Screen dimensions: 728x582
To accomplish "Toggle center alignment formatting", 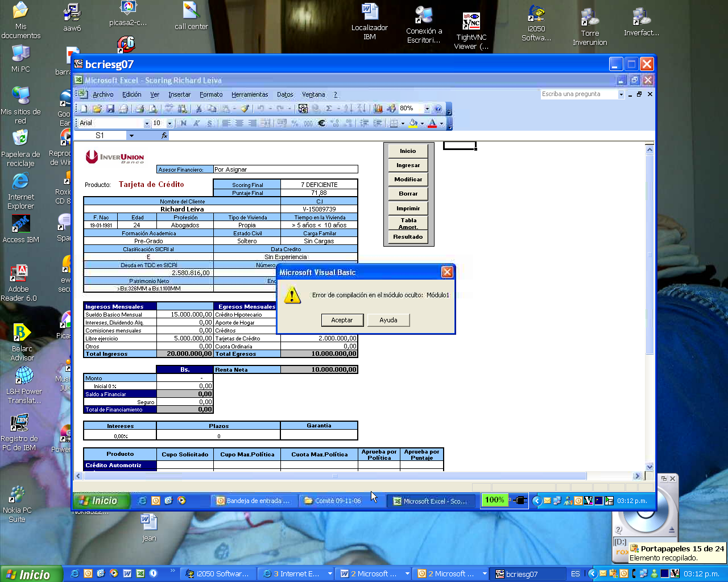I will (x=239, y=123).
